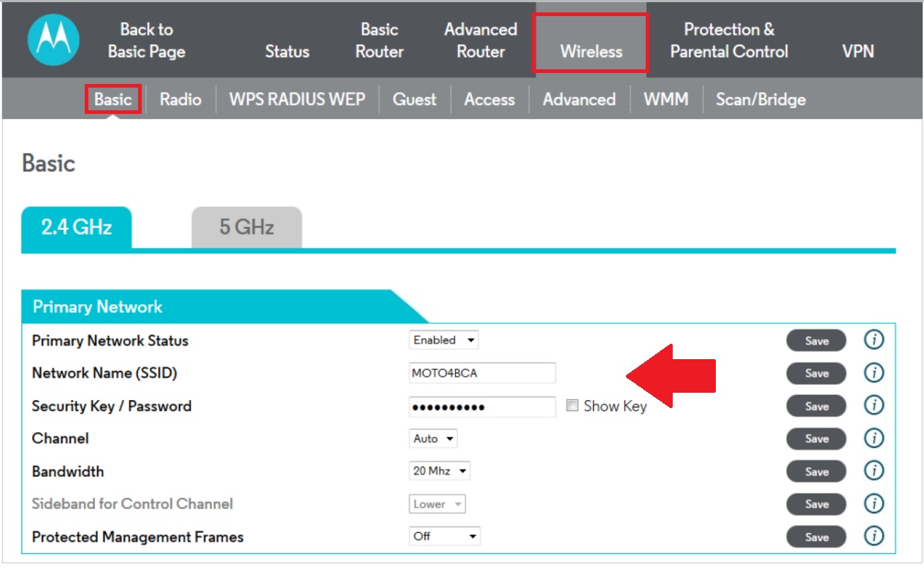Click the Network Name SSID text field
Screen dimensions: 924x584
tap(482, 373)
